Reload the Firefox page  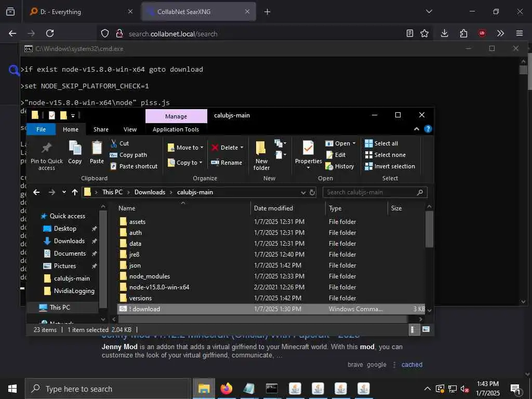[50, 33]
